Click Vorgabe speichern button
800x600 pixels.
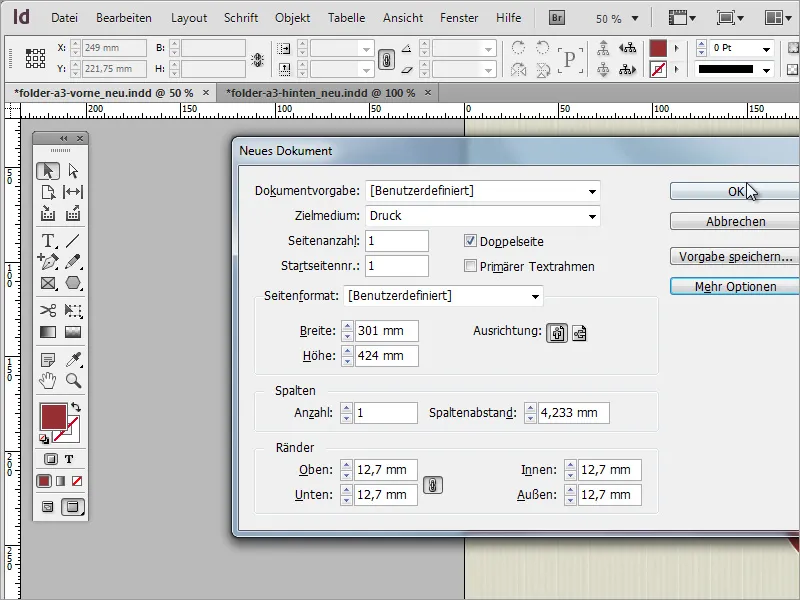tap(735, 257)
